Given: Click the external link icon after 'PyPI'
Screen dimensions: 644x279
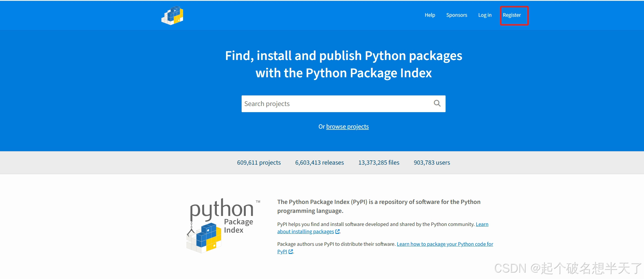Looking at the screenshot, I should (x=291, y=252).
